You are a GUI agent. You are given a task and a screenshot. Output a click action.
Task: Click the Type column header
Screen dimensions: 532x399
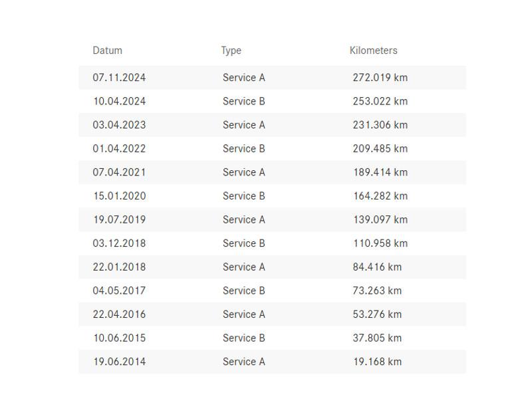pos(231,51)
